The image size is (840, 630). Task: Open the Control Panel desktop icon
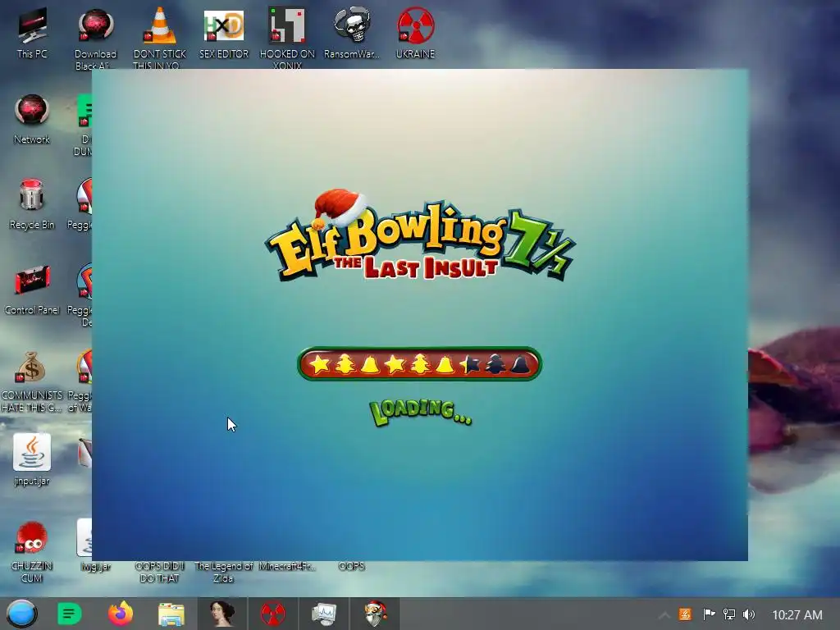[32, 290]
